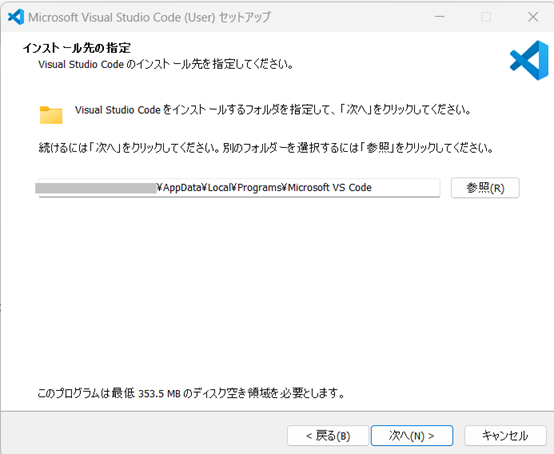The width and height of the screenshot is (554, 454).
Task: Click the < 戻る(B) back button
Action: click(328, 436)
